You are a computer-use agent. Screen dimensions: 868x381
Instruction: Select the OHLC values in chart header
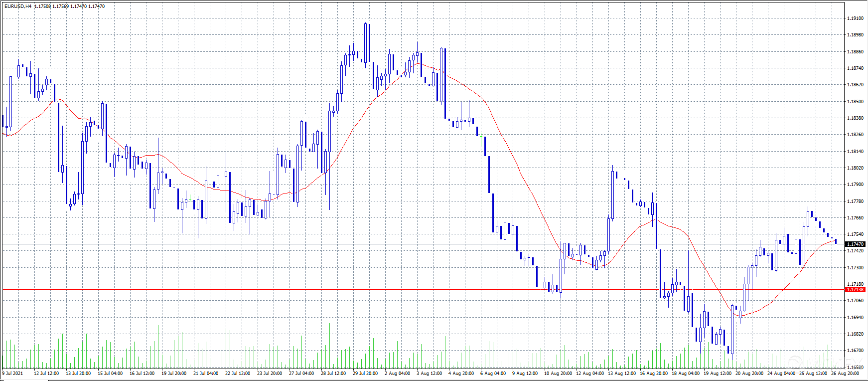tap(69, 6)
